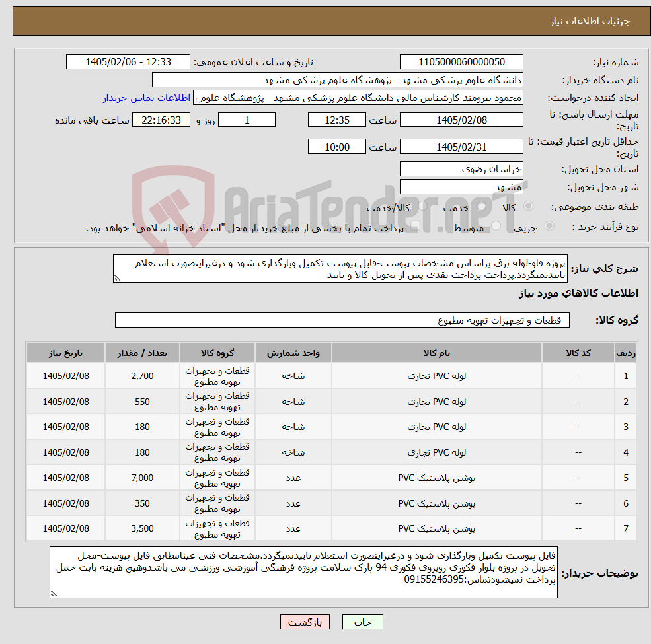Click the response deadline time 12:35 field
The height and width of the screenshot is (644, 651).
point(336,120)
